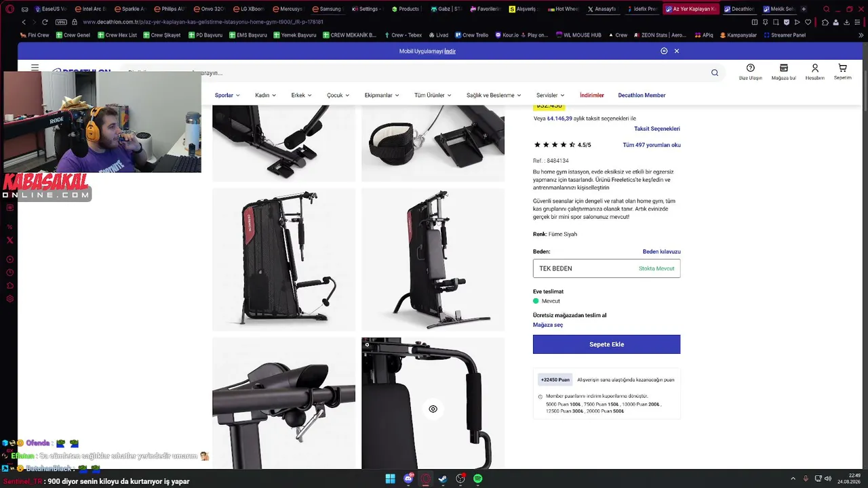Switch to the EaseUS tab
The height and width of the screenshot is (488, 868).
(51, 9)
